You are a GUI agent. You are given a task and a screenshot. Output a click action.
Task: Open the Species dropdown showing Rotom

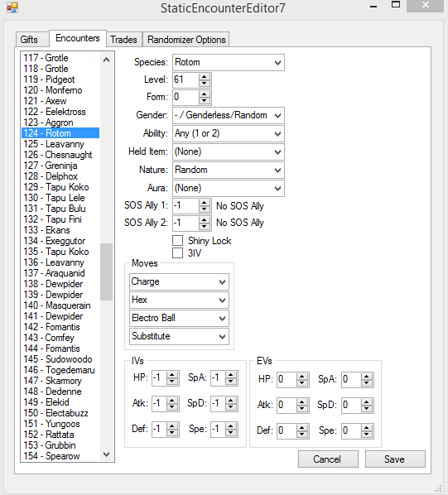click(x=229, y=63)
